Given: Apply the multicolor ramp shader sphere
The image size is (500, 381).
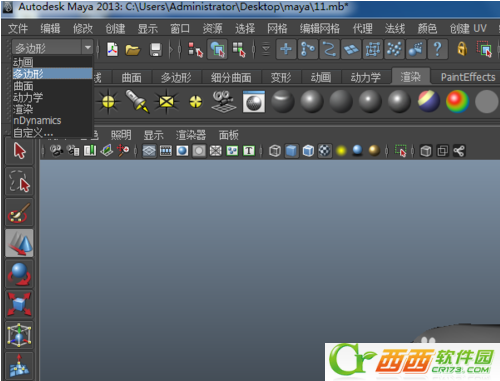Looking at the screenshot, I should 429,101.
